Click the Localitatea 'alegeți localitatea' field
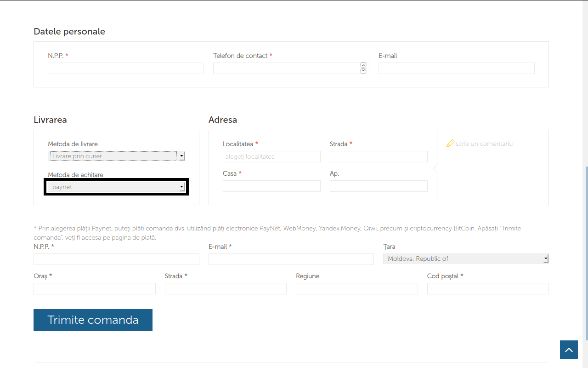Screen dimensions: 588x368 pyautogui.click(x=271, y=156)
